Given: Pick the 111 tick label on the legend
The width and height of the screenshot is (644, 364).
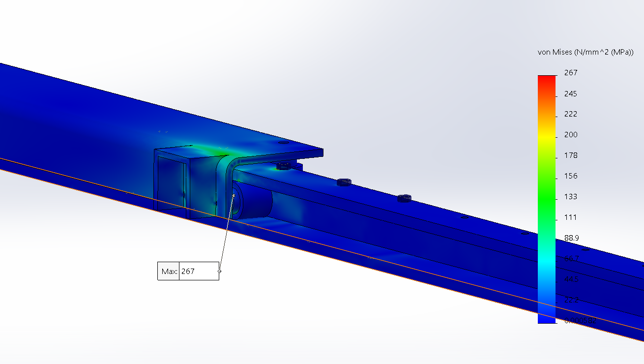Looking at the screenshot, I should coord(571,217).
